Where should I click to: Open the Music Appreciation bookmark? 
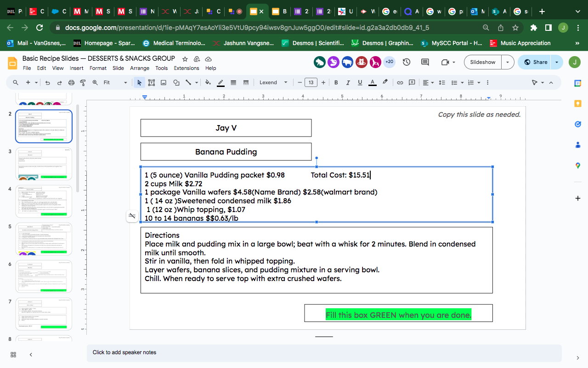[520, 43]
